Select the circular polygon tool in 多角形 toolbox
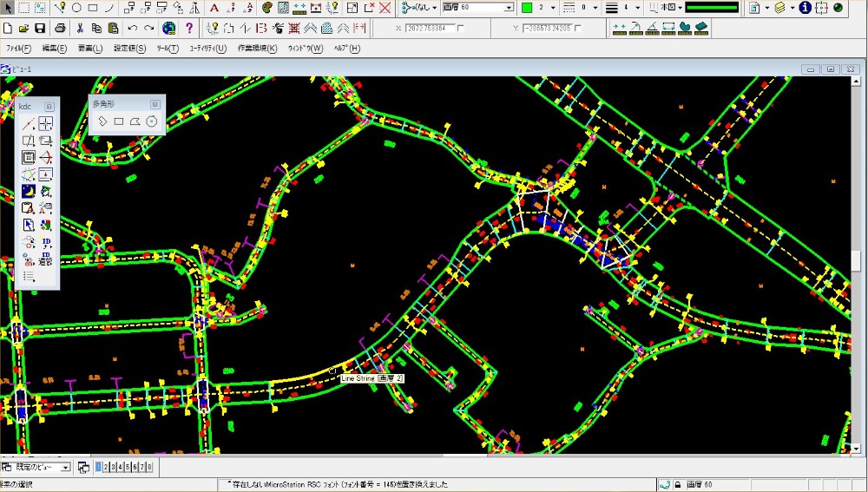868x492 pixels. [151, 121]
